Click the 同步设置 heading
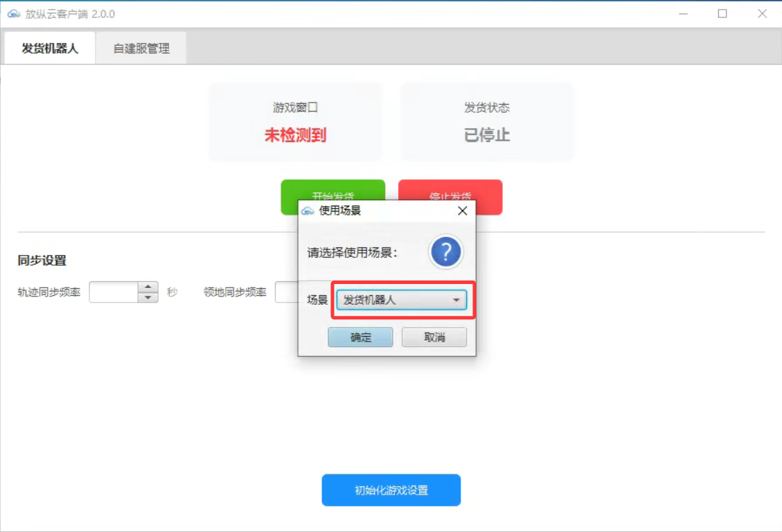Viewport: 782px width, 532px height. [x=42, y=260]
